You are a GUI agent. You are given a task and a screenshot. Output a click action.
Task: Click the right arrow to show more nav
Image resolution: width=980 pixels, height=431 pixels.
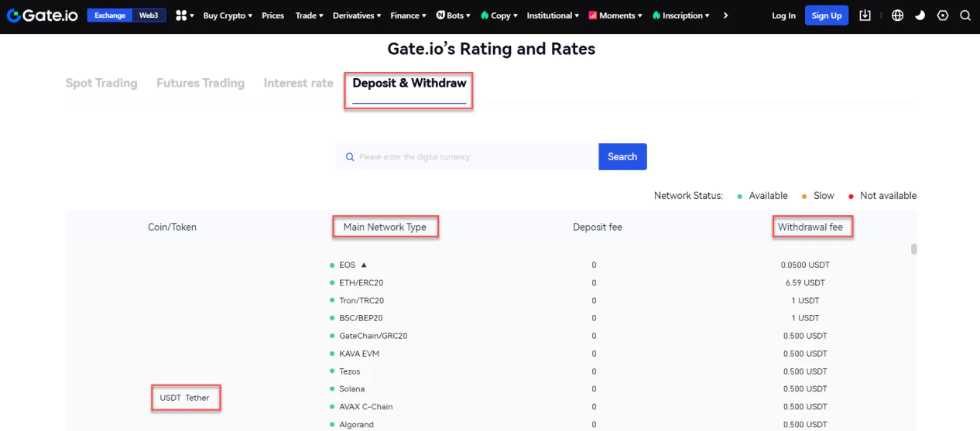[725, 15]
